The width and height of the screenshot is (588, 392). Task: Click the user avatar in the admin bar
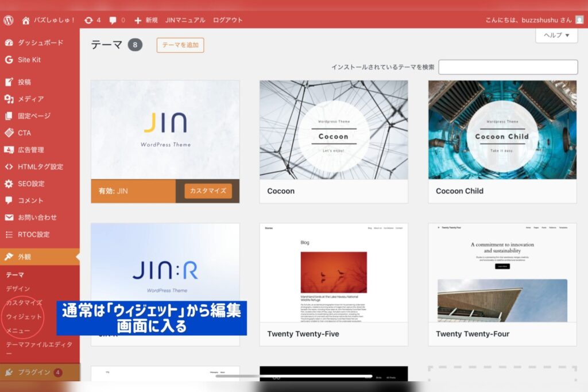tap(579, 20)
